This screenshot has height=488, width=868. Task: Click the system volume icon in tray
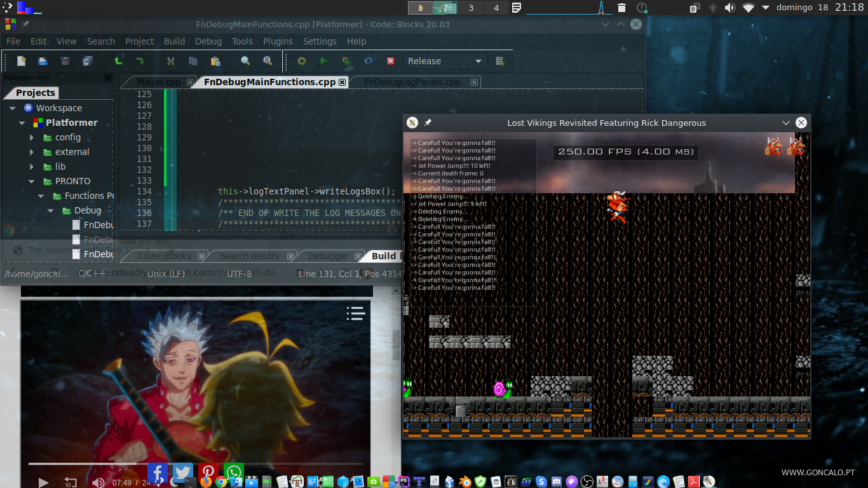click(x=730, y=8)
